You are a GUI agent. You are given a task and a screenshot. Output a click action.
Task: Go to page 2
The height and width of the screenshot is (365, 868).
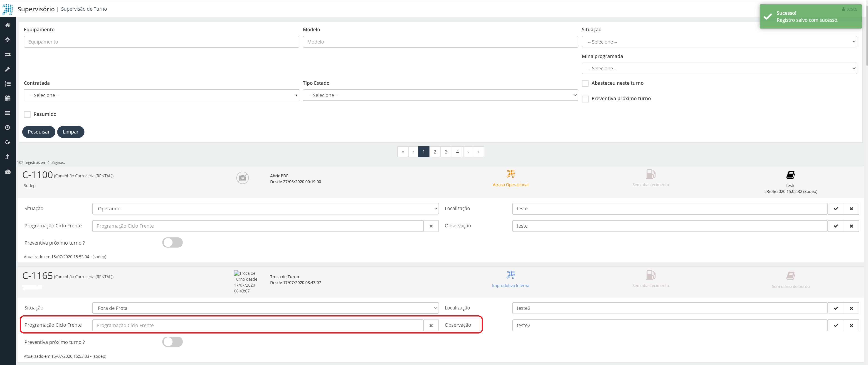coord(435,152)
